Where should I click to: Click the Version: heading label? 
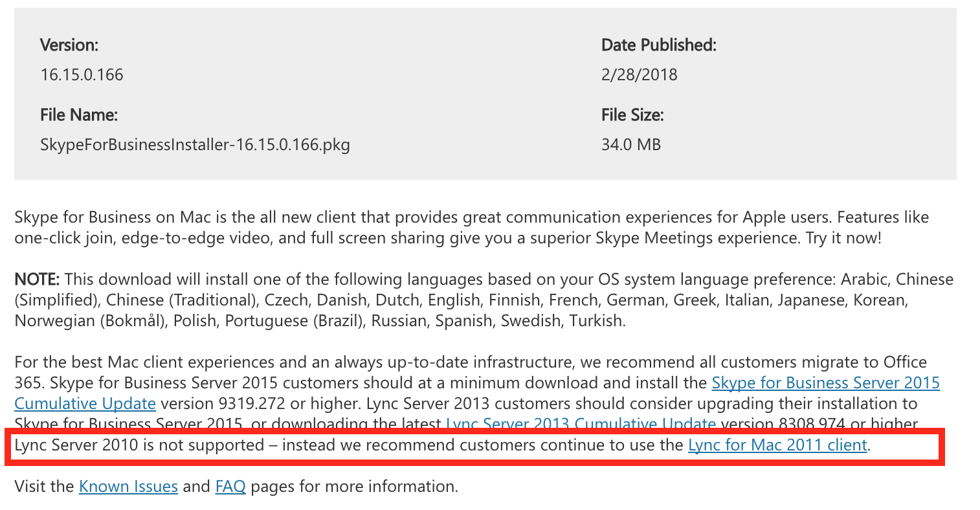click(x=69, y=45)
